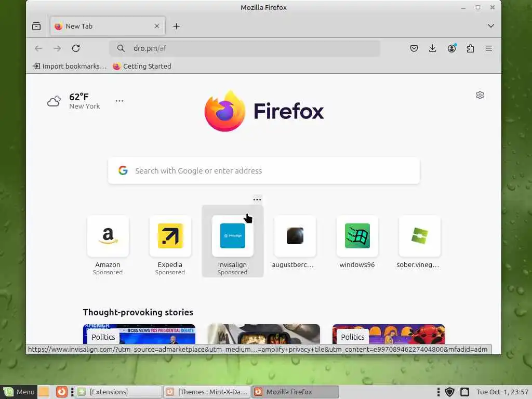Click the square tray applet next to the shield
This screenshot has width=532, height=399.
click(x=464, y=392)
